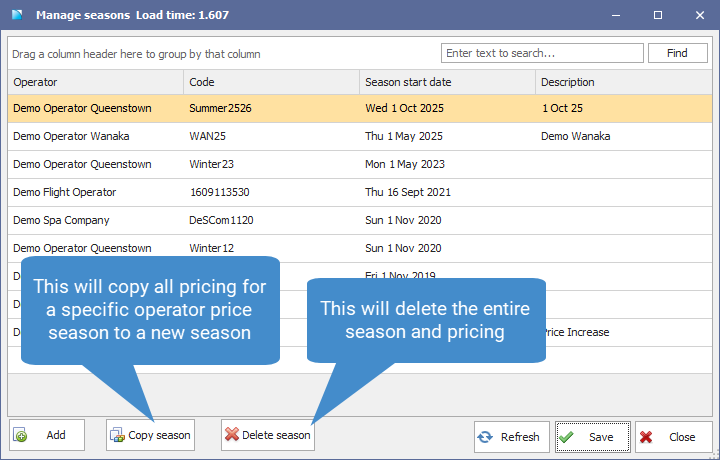Click the red X Close icon
720x460 pixels.
[x=646, y=437]
